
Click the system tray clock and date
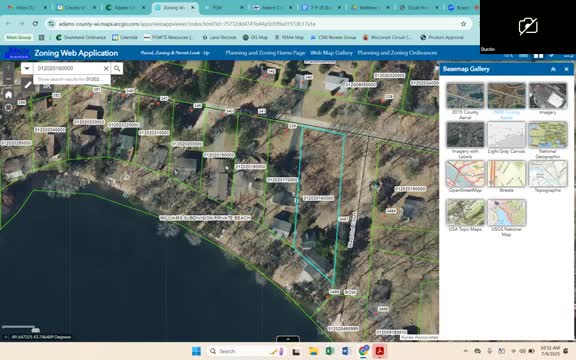pyautogui.click(x=550, y=351)
